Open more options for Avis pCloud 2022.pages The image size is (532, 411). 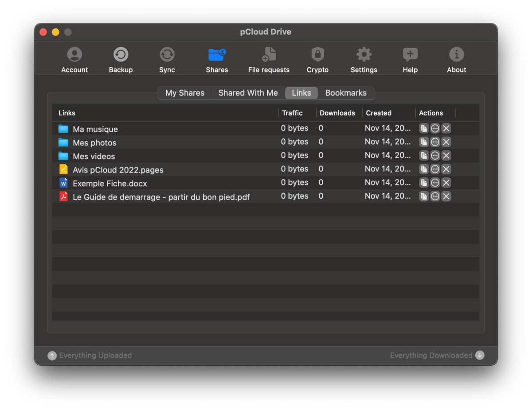point(435,169)
